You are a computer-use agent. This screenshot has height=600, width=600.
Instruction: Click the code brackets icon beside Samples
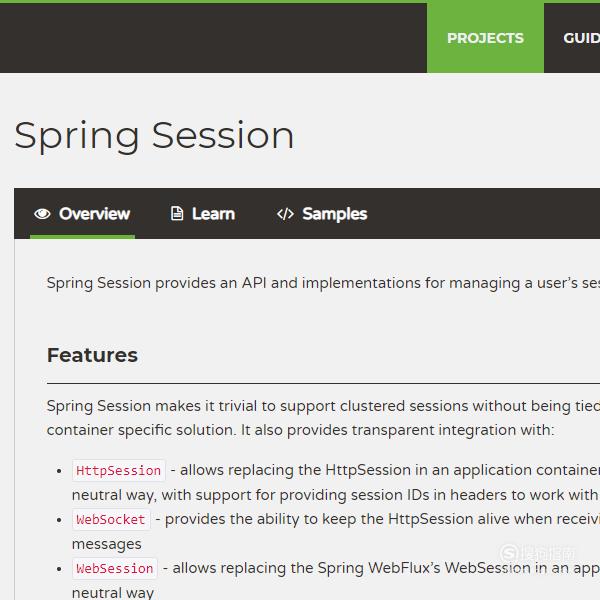(285, 214)
